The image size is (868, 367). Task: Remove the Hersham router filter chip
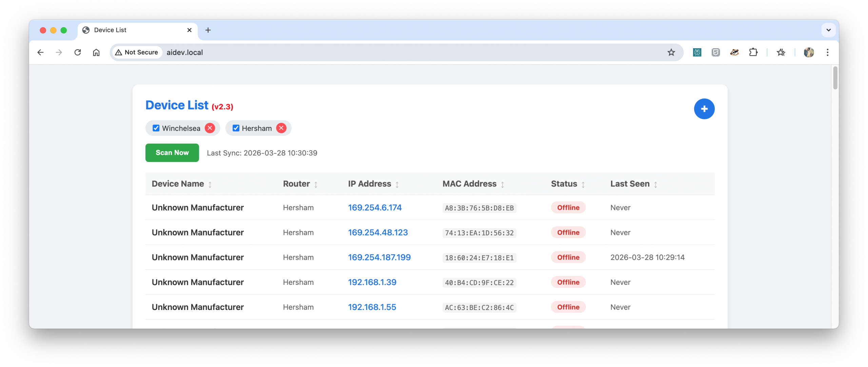[281, 128]
